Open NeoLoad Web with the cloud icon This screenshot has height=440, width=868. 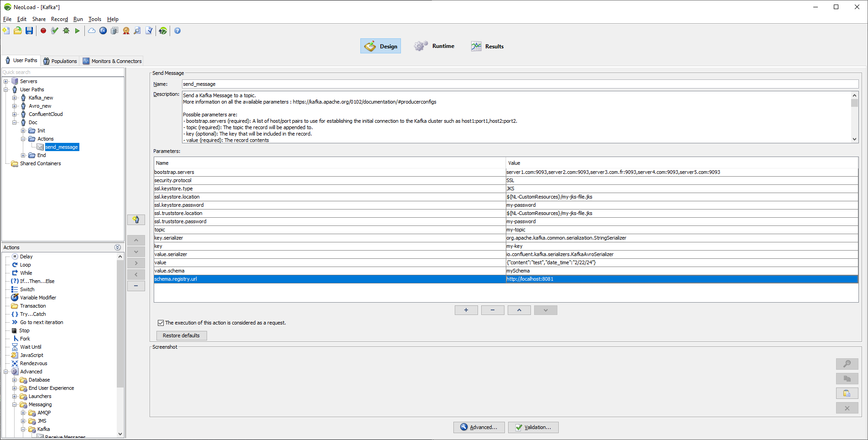point(91,31)
